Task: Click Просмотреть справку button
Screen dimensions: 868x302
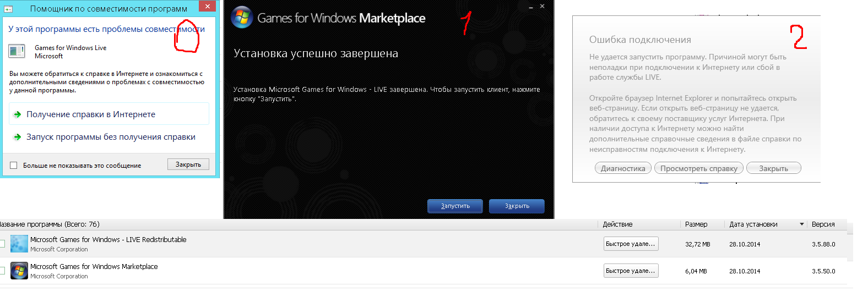Action: 699,168
